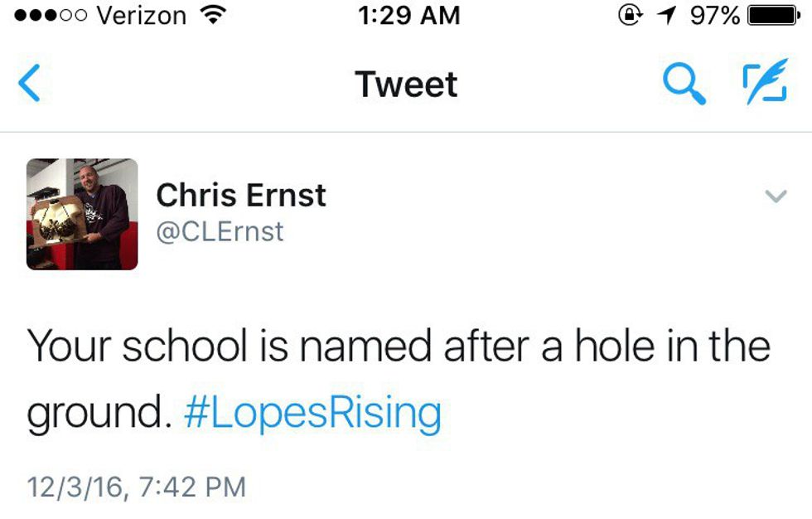Tap the back chevron arrow

[30, 84]
